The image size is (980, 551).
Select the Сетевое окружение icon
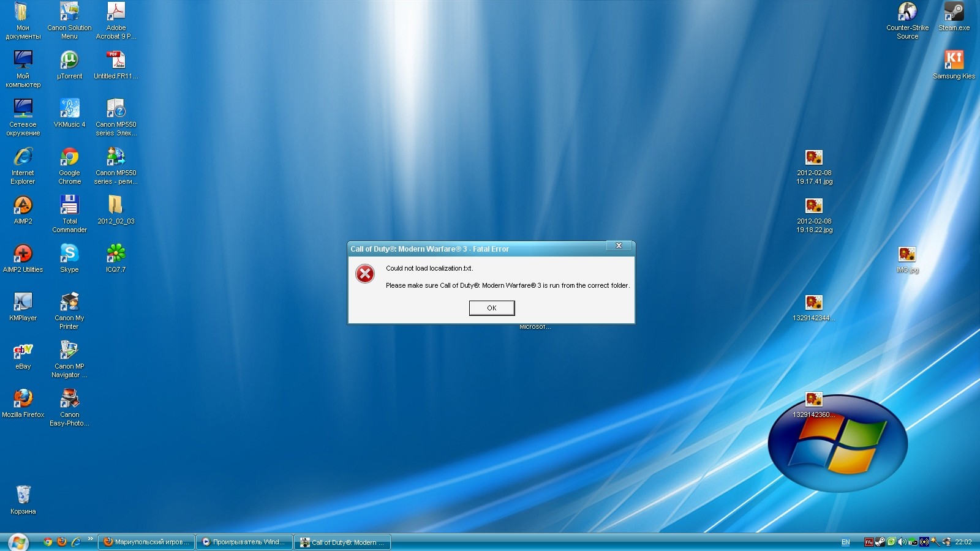click(x=23, y=118)
